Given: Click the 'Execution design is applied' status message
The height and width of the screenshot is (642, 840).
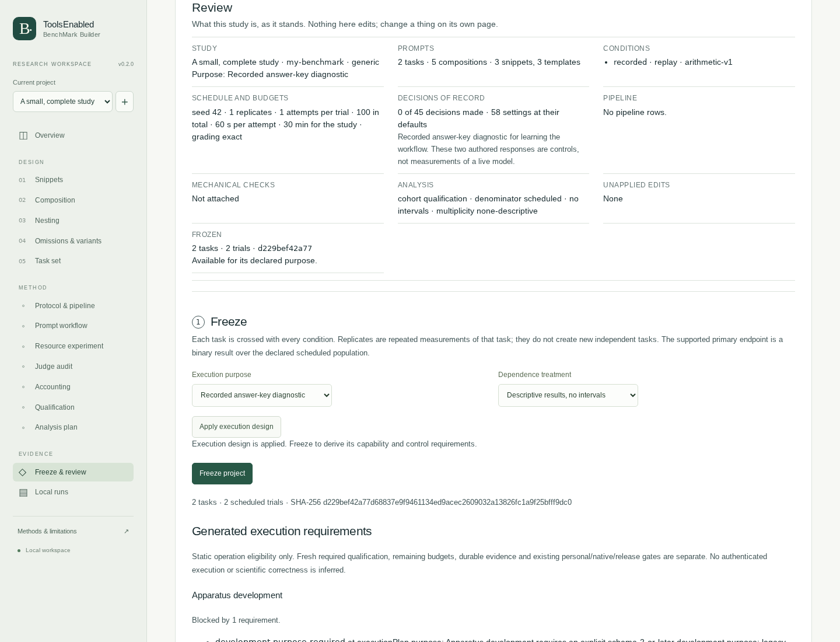Looking at the screenshot, I should click(334, 444).
